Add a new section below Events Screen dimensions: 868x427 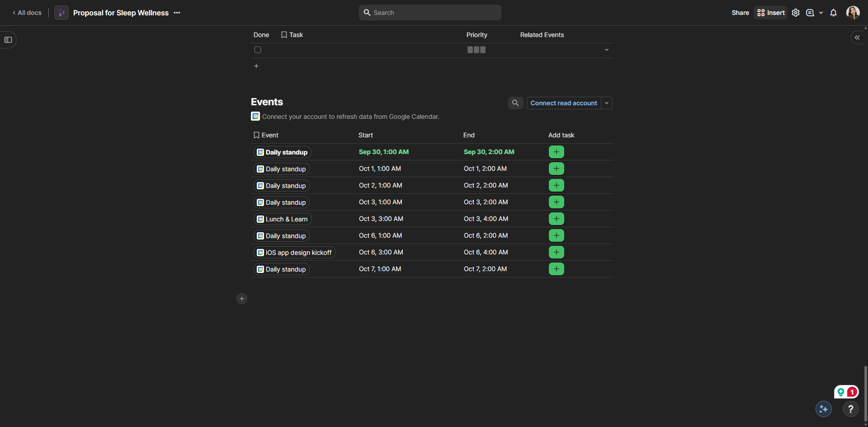click(x=242, y=299)
